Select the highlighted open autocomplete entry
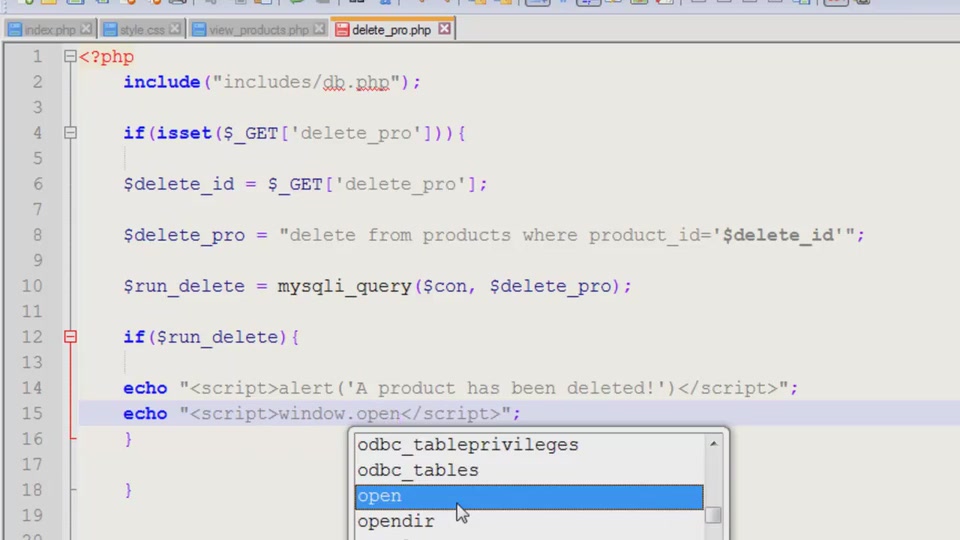Image resolution: width=960 pixels, height=540 pixels. click(529, 496)
